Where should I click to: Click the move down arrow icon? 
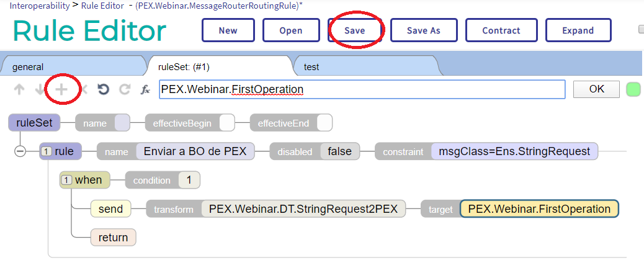click(x=40, y=89)
